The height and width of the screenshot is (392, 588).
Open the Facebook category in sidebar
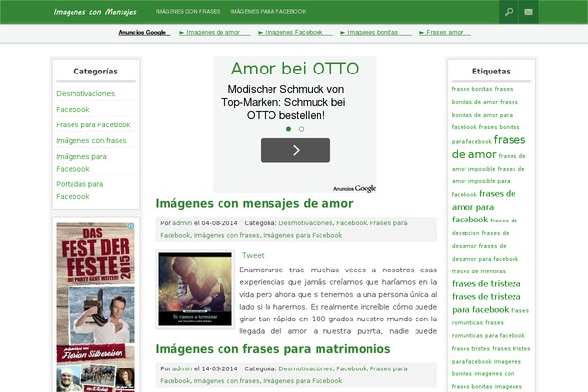pyautogui.click(x=73, y=109)
